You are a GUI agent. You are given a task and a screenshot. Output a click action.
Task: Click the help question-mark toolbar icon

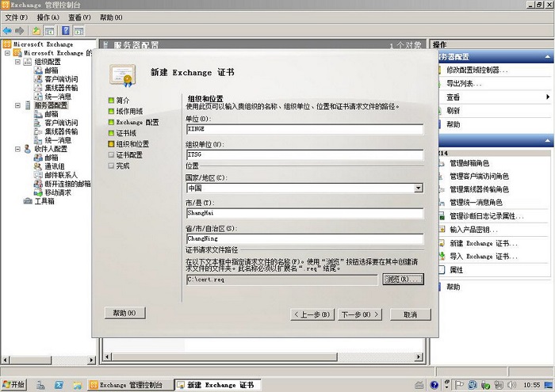point(65,30)
